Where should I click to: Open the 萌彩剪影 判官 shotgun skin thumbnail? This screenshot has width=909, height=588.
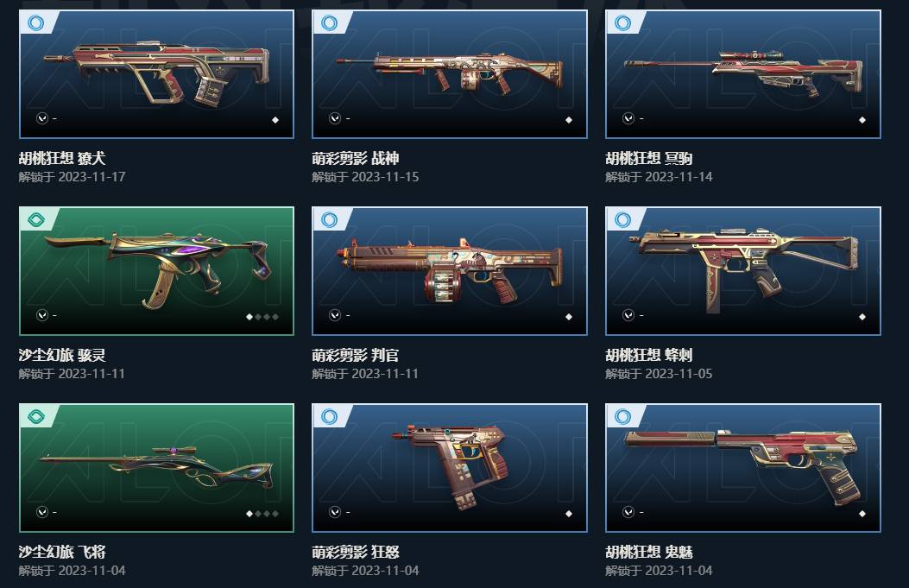point(450,271)
